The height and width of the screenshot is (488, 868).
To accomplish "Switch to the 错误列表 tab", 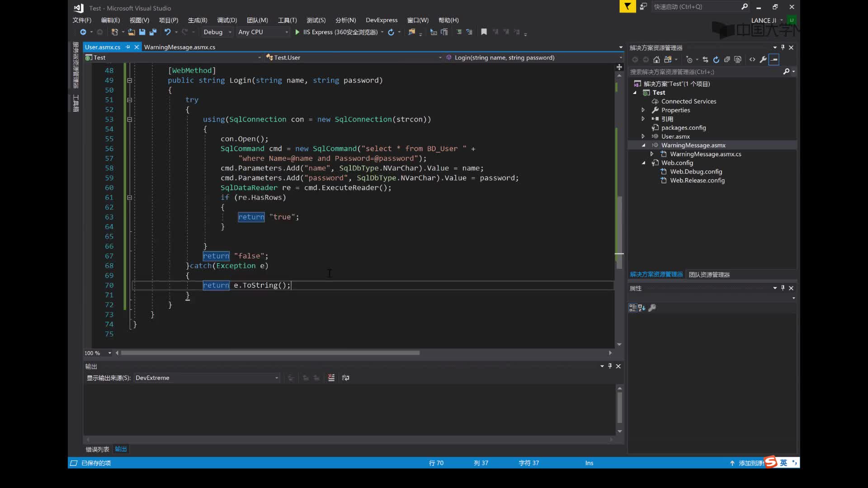I will (98, 449).
